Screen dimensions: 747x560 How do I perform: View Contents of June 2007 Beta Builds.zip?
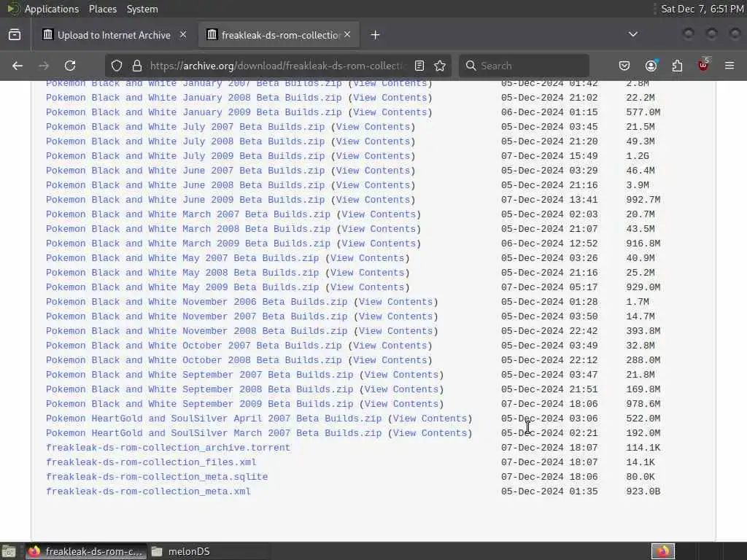373,171
